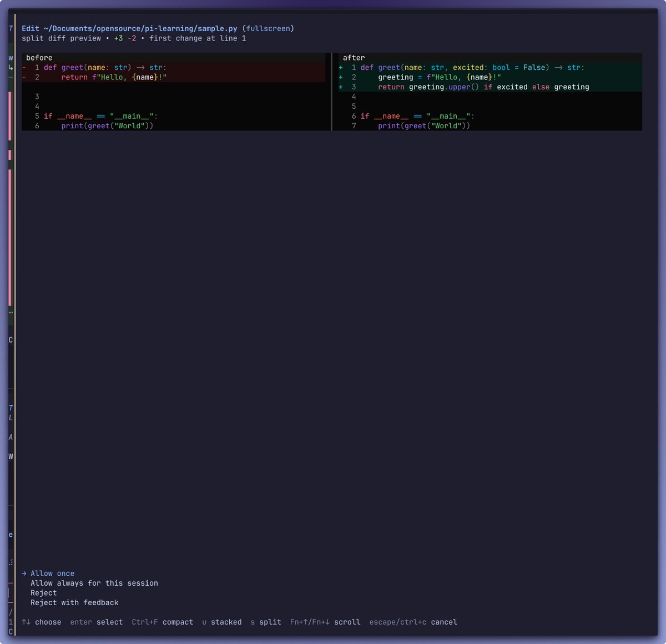Image resolution: width=666 pixels, height=644 pixels.
Task: Click after-pane line 6 if __name__
Action: click(x=490, y=116)
